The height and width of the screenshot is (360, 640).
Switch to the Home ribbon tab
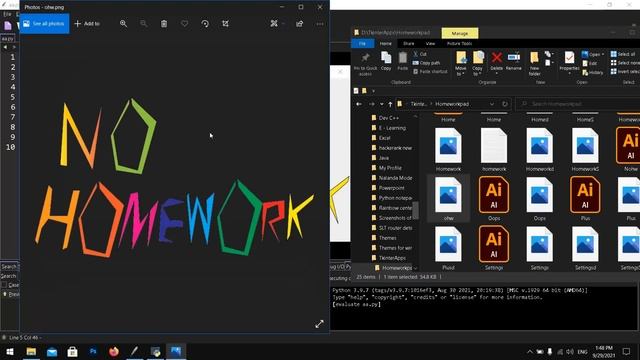(385, 43)
